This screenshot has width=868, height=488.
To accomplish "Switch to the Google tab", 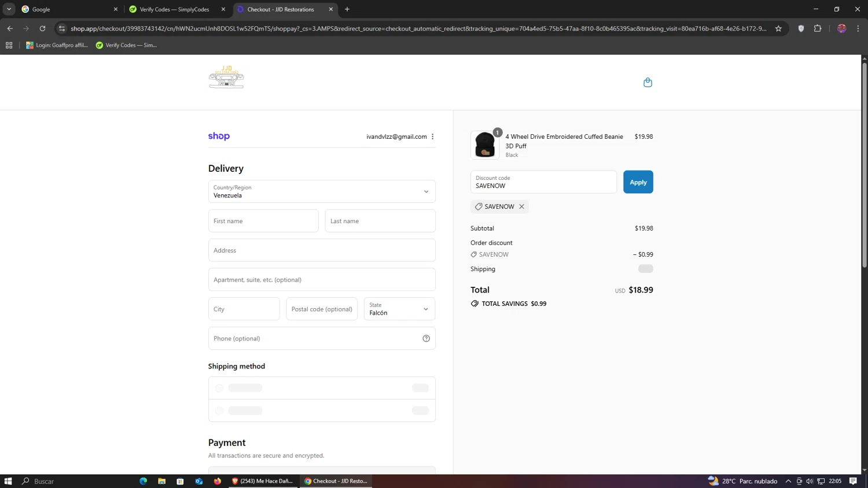I will tap(68, 9).
